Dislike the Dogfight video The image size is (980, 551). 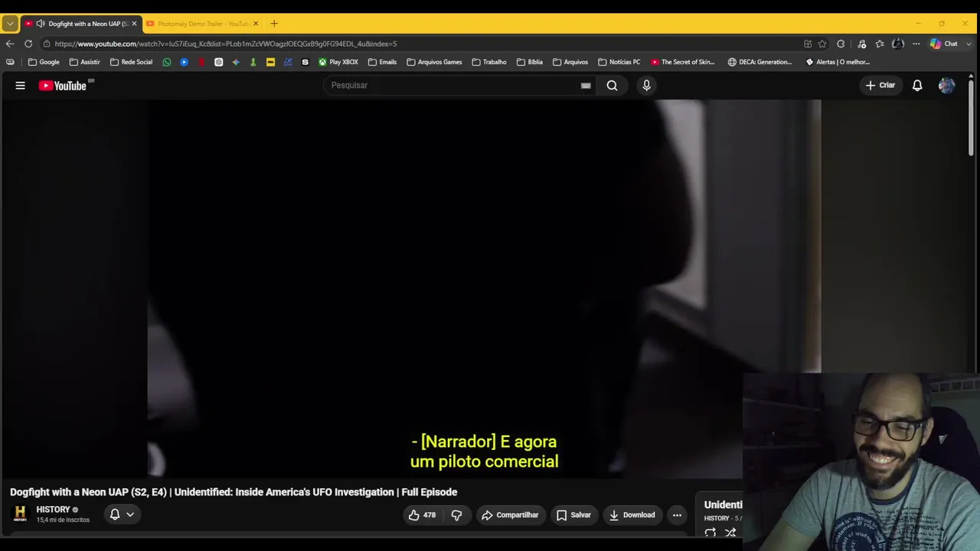coord(456,515)
